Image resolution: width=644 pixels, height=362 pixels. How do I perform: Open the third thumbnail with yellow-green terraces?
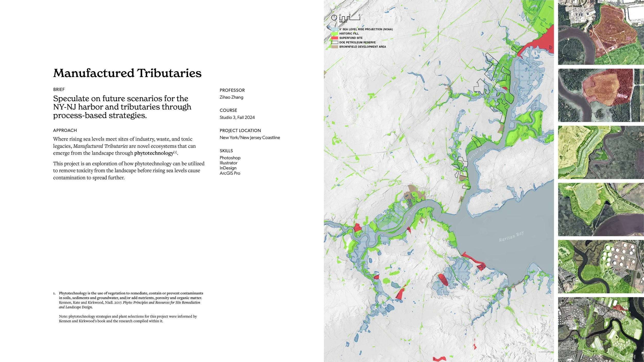(601, 152)
